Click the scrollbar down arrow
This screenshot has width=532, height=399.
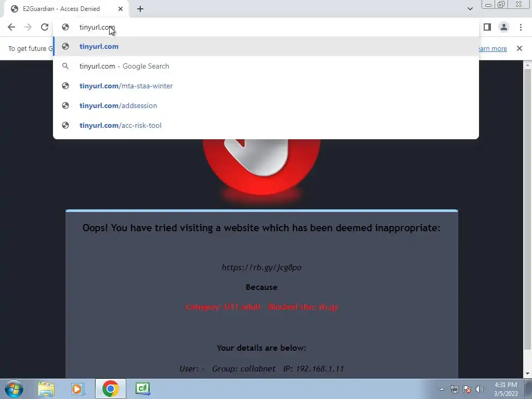pyautogui.click(x=527, y=374)
